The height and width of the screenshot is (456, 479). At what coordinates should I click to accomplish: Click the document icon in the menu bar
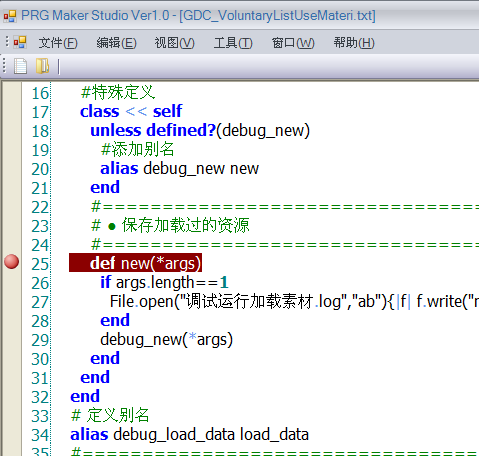pyautogui.click(x=20, y=42)
